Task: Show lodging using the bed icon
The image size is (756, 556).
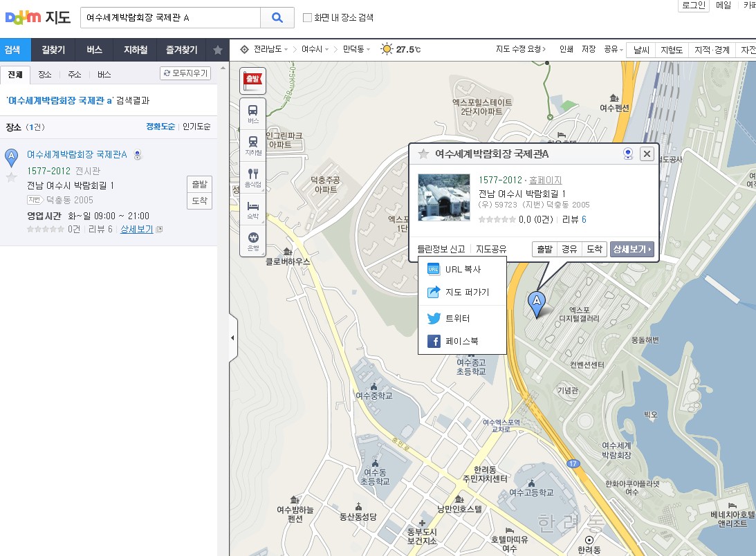Action: pyautogui.click(x=253, y=207)
